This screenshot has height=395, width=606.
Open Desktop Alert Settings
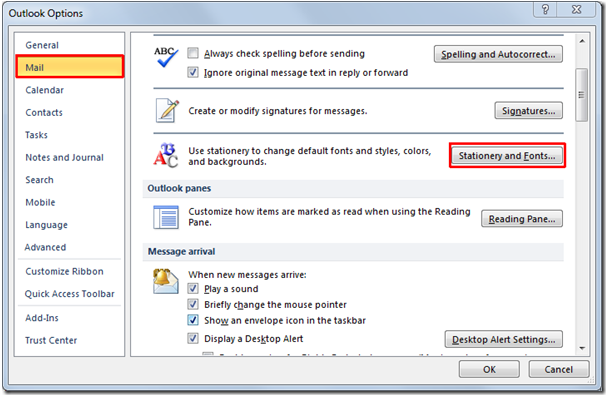point(504,339)
